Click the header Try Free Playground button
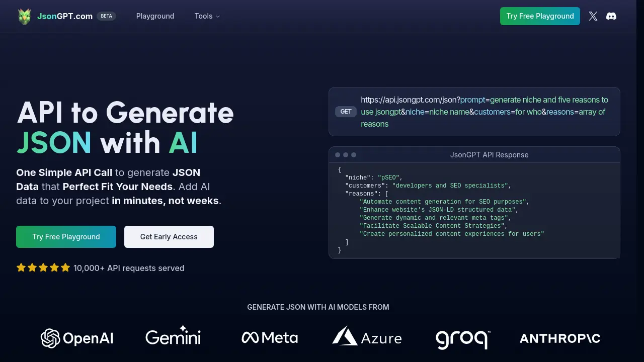 pos(540,16)
